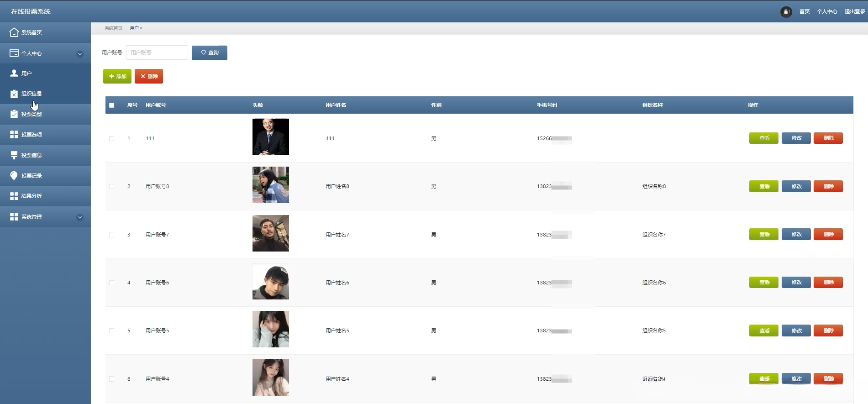Click the 在线投票系统 title
Screen dimensions: 868x404
click(31, 11)
